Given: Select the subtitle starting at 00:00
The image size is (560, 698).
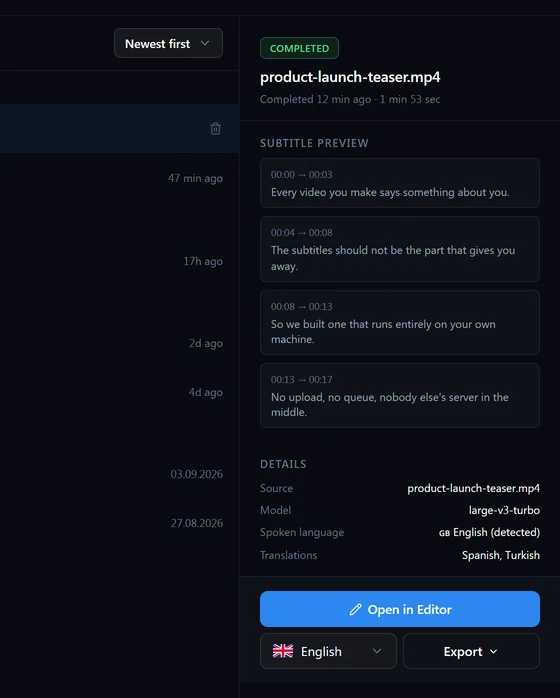Looking at the screenshot, I should click(x=400, y=183).
